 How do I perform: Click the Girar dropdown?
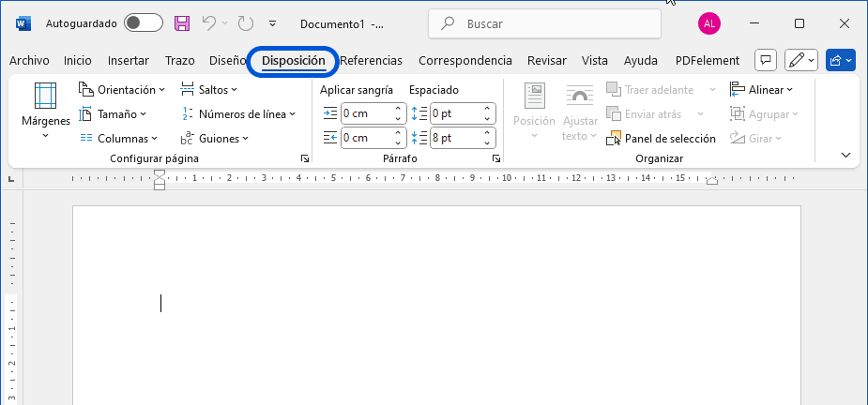(x=755, y=139)
